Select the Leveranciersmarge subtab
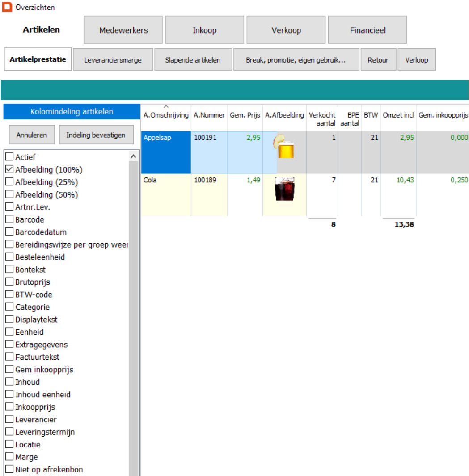The width and height of the screenshot is (469, 476). click(x=113, y=60)
